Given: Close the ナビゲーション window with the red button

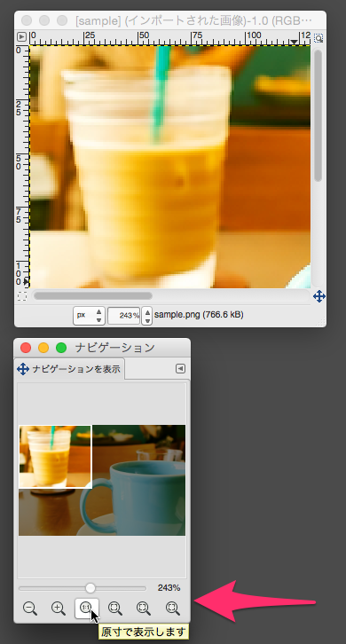Looking at the screenshot, I should 26,348.
